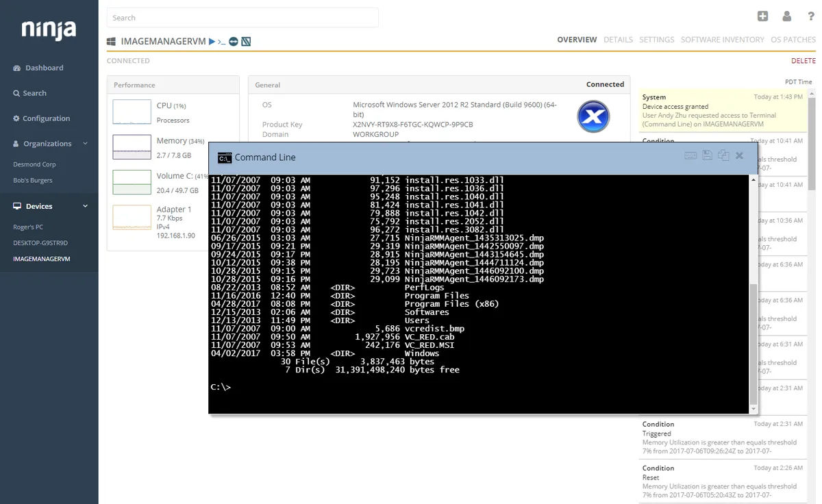The image size is (822, 504).
Task: Collapse the Organizations section chevron
Action: point(86,144)
